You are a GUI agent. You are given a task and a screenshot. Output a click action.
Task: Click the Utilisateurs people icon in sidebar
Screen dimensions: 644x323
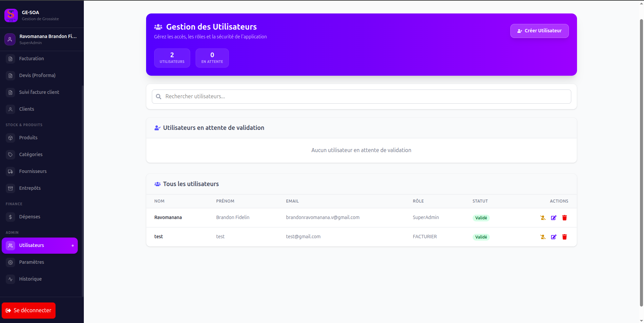click(x=10, y=246)
